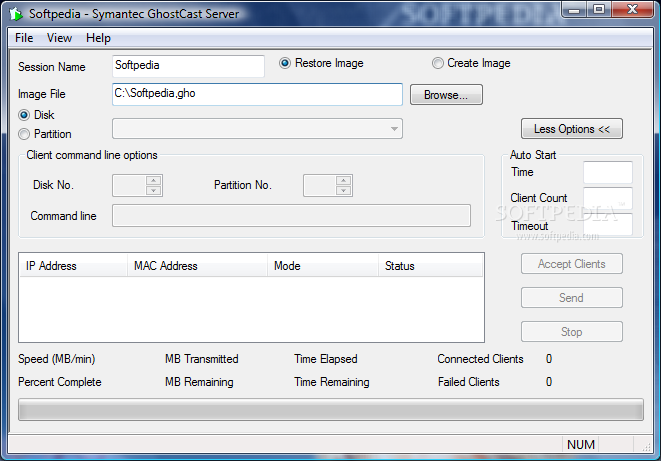Open the View menu

pyautogui.click(x=59, y=38)
